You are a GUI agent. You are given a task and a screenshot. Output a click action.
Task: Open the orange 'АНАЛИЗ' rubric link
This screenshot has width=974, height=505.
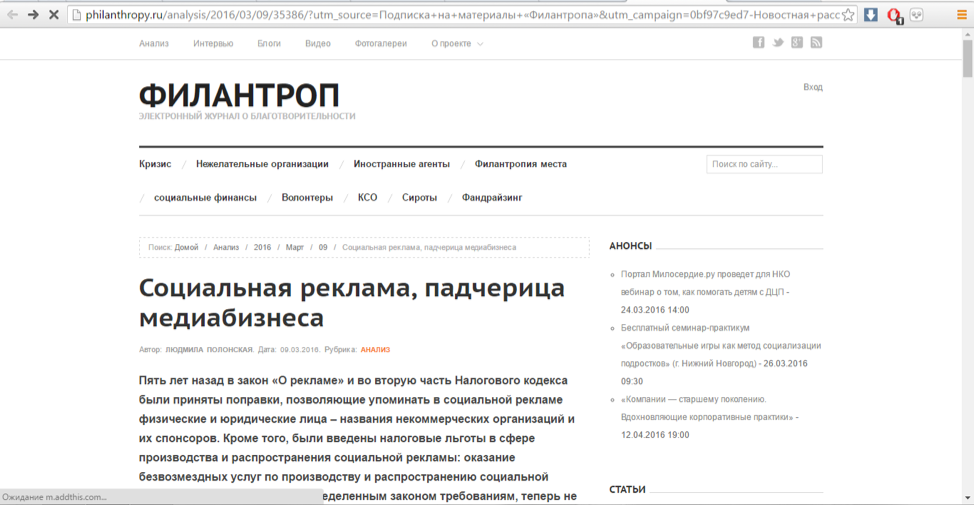click(375, 350)
